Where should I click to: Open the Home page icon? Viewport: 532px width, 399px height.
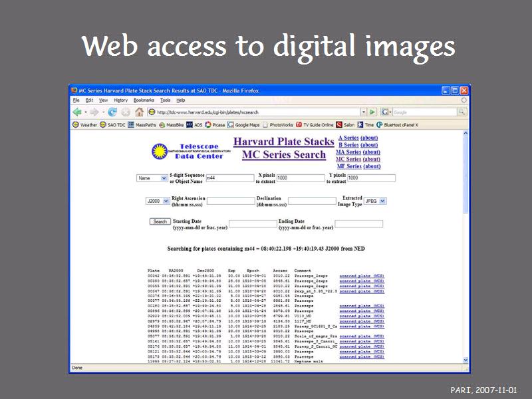(x=139, y=112)
